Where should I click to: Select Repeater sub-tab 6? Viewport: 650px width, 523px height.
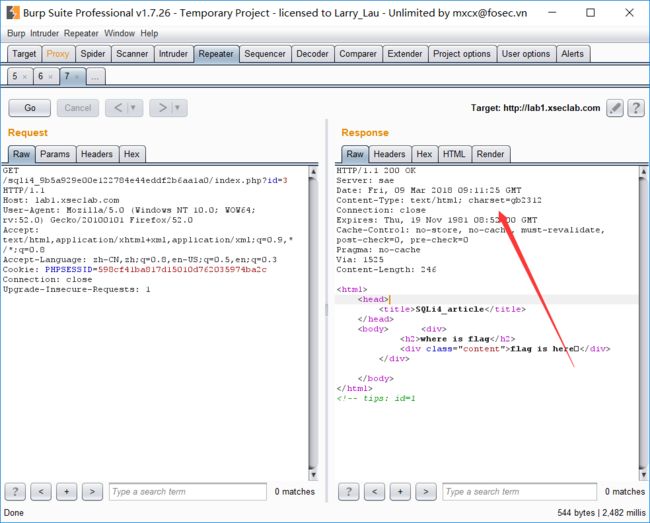41,76
